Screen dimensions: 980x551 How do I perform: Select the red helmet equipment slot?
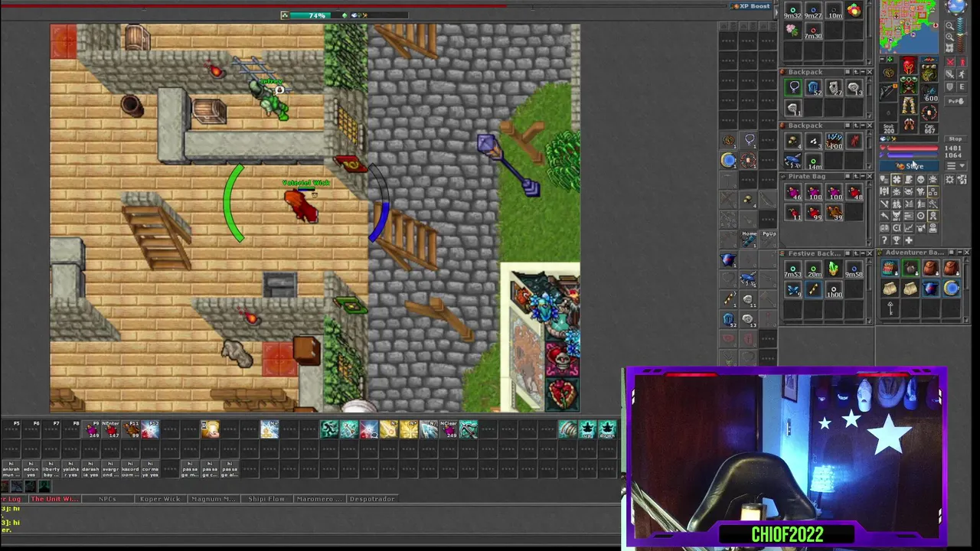click(x=909, y=66)
